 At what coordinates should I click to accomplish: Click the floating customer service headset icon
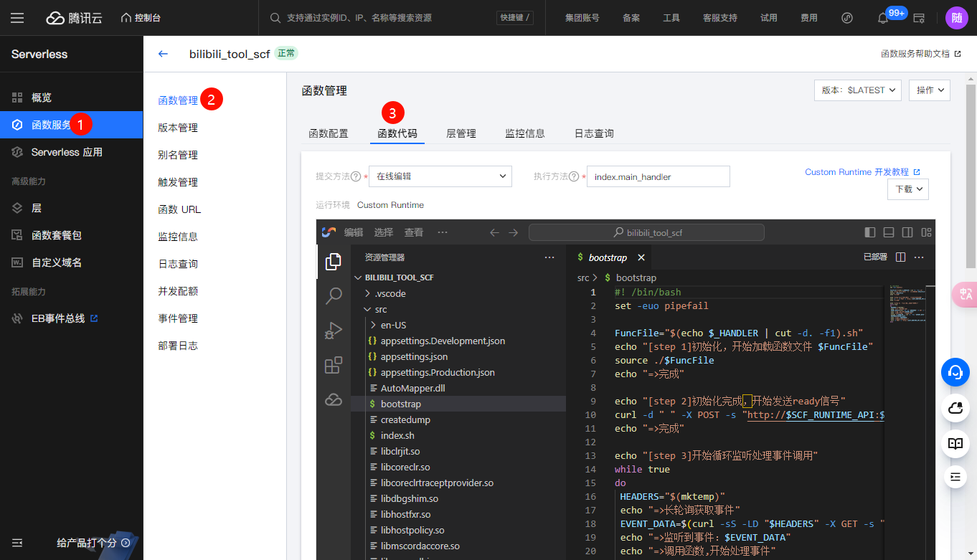955,372
